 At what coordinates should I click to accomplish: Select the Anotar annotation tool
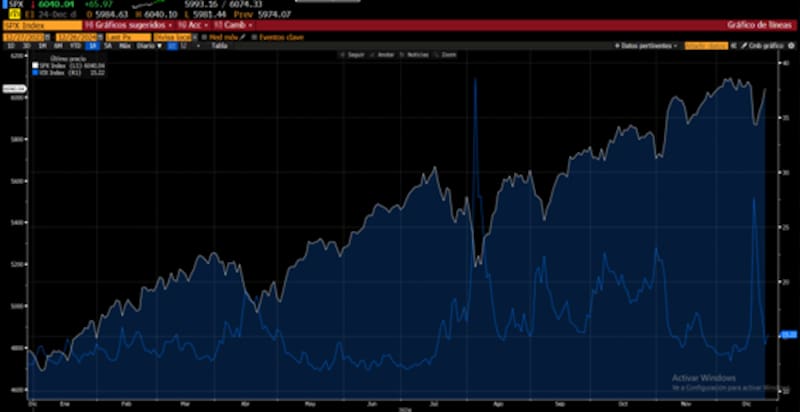[383, 54]
